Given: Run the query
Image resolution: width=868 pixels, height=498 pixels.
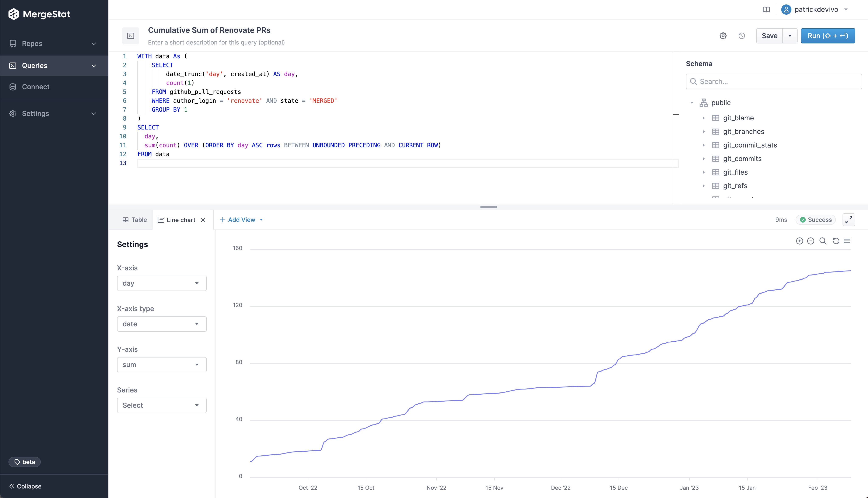Looking at the screenshot, I should pyautogui.click(x=828, y=36).
